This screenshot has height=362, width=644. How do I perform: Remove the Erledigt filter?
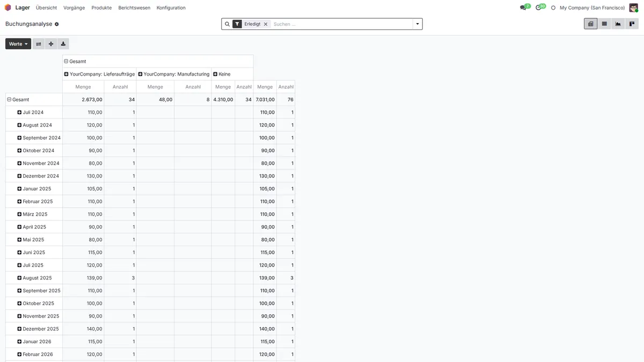[x=266, y=24]
